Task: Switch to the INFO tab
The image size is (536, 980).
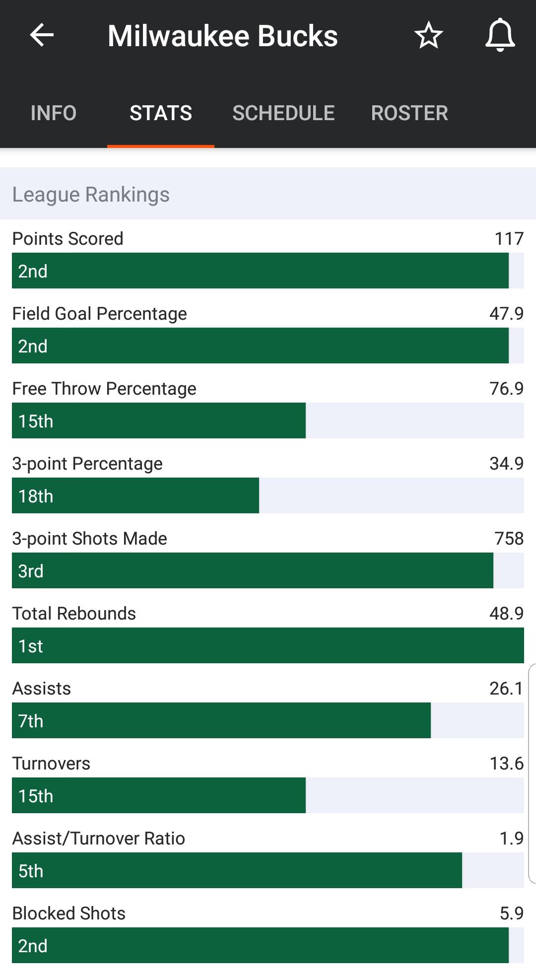Action: [x=54, y=113]
